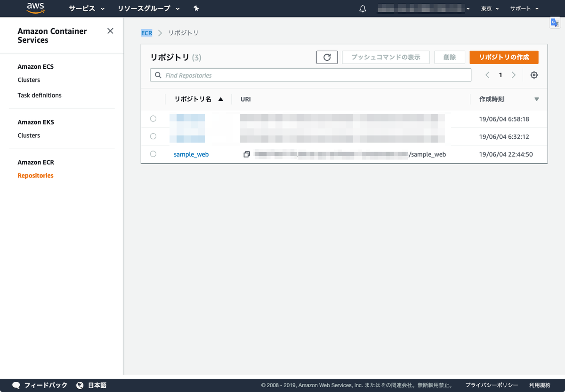Click the /sample_web URI text
This screenshot has height=392, width=565.
tap(428, 154)
